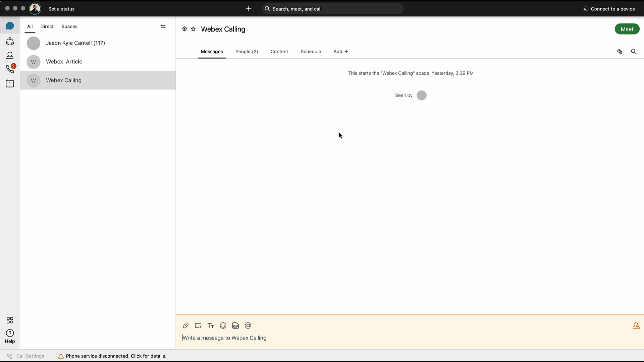Open Calling with 2 missed badge
This screenshot has width=644, height=362.
[10, 69]
